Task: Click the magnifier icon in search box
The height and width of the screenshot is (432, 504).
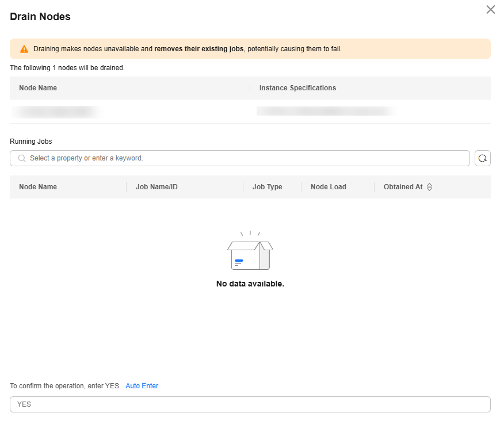Action: coord(22,158)
